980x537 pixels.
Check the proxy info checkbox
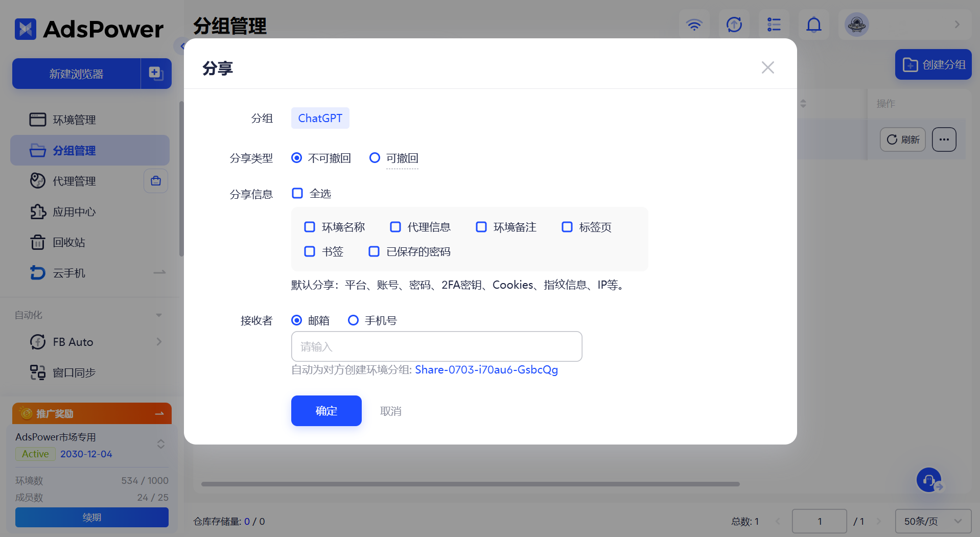[x=395, y=227]
